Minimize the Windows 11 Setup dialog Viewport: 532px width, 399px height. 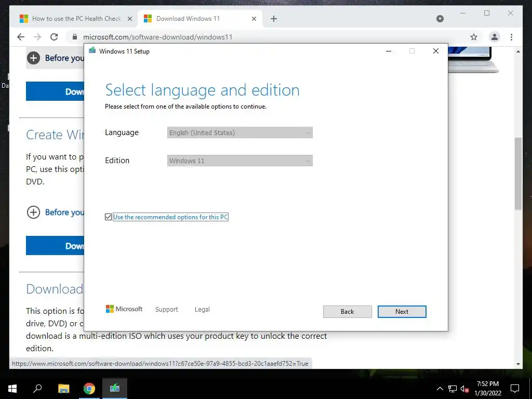coord(389,51)
